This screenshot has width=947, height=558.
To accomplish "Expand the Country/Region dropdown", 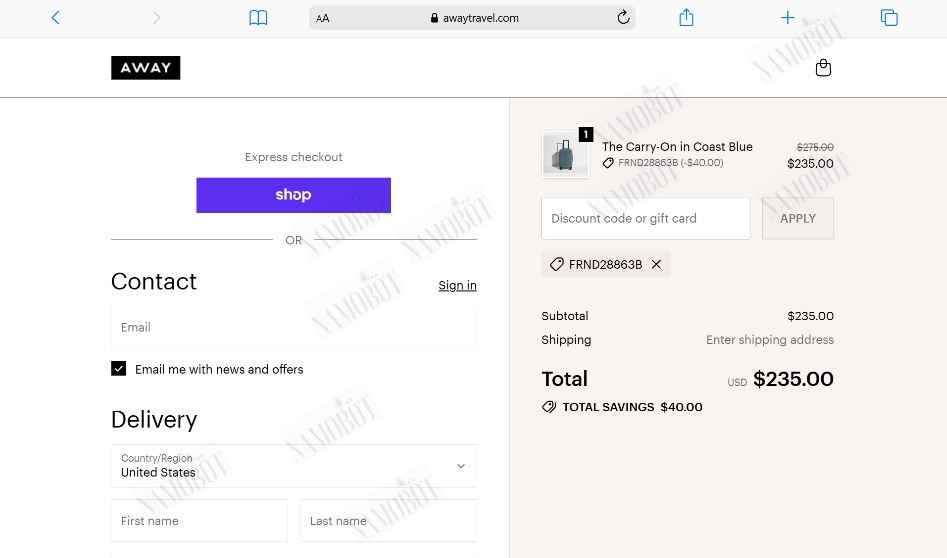I will 294,466.
